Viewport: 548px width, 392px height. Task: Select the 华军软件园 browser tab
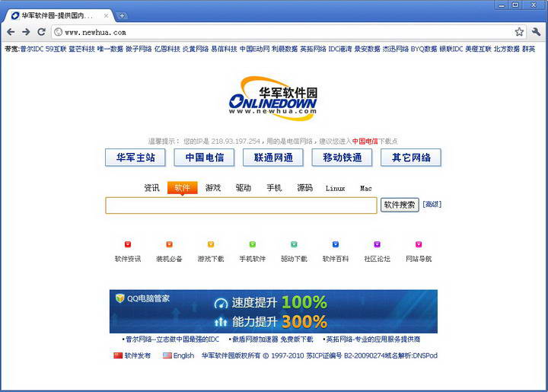(x=58, y=16)
